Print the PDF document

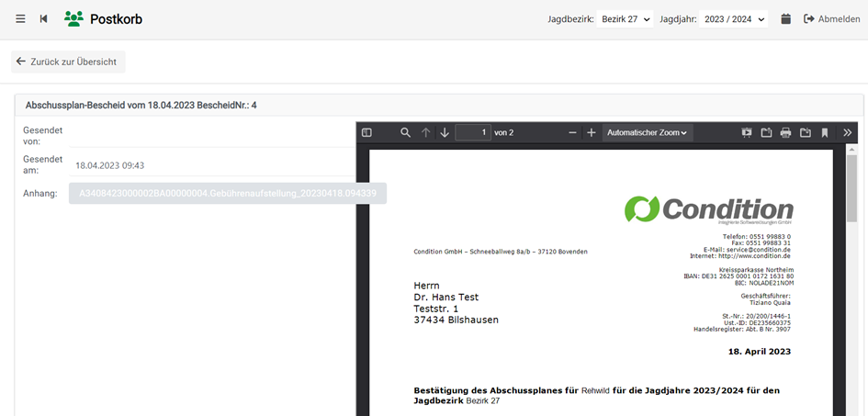coord(785,132)
